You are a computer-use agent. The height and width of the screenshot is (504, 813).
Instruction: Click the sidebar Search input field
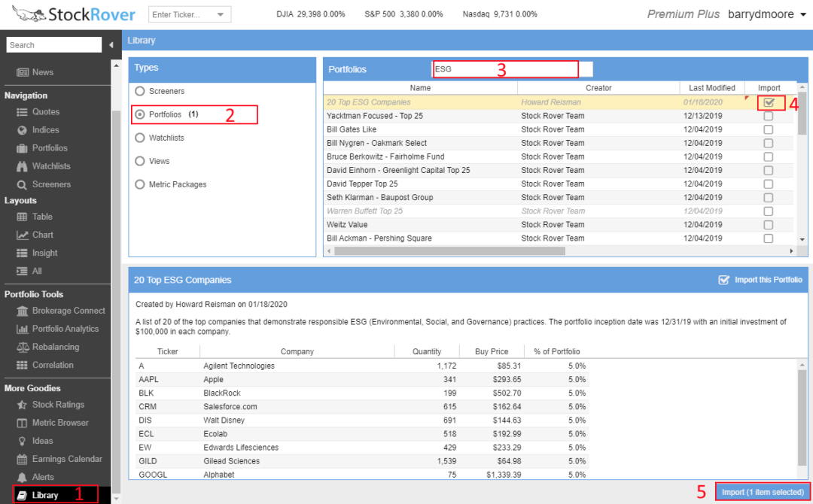coord(54,45)
